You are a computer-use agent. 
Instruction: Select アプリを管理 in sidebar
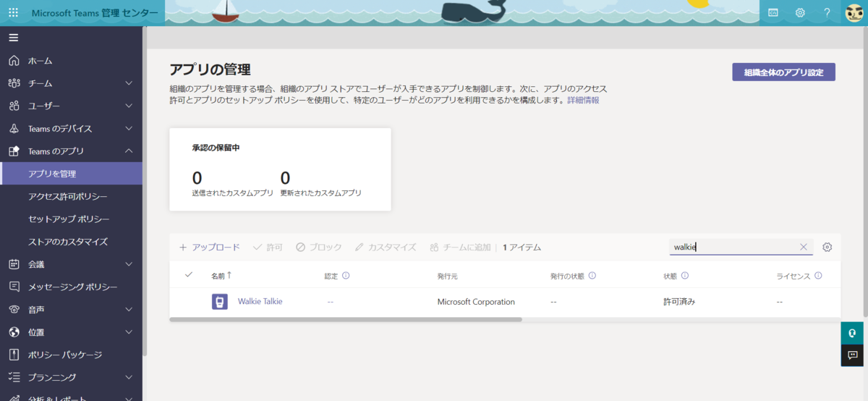71,174
